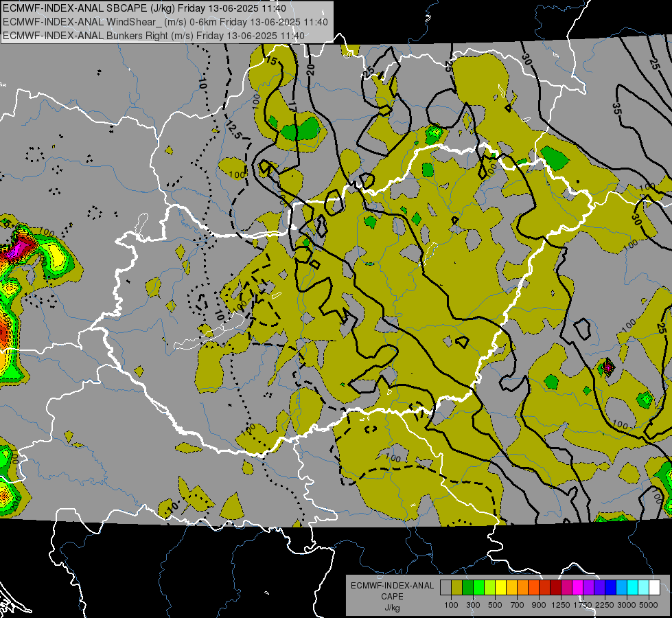The image size is (672, 618).
Task: Click the legend value 500
Action: click(495, 605)
